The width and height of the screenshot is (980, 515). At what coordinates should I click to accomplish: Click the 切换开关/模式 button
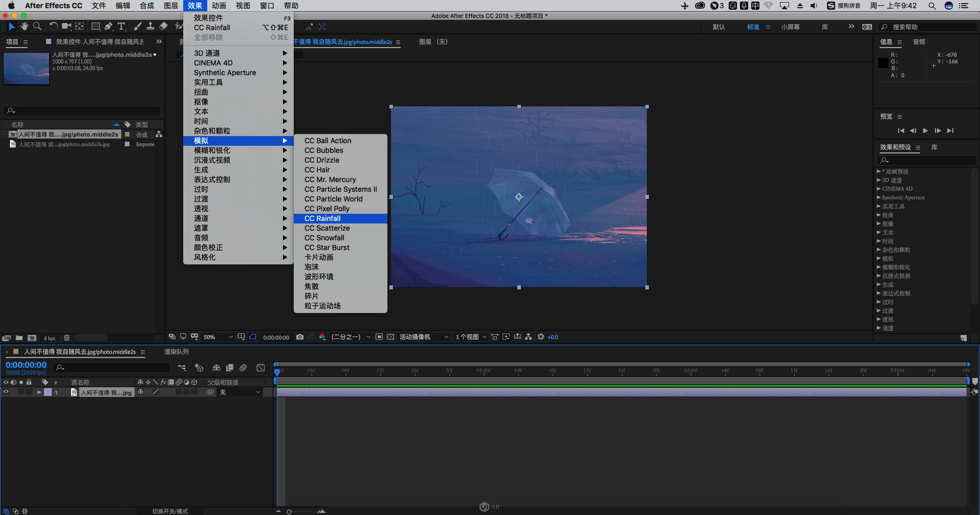coord(170,511)
